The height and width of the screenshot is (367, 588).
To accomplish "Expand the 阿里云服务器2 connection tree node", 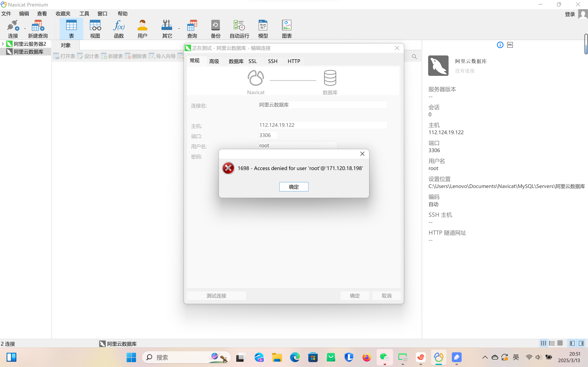I will (x=3, y=44).
